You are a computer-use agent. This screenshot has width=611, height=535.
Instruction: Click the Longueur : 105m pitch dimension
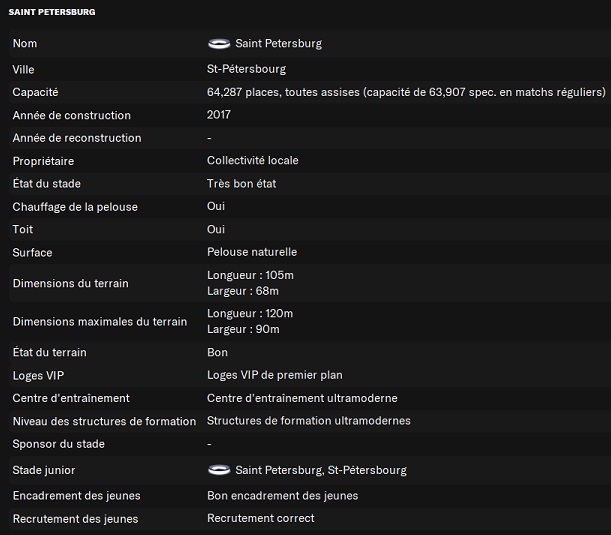point(250,275)
